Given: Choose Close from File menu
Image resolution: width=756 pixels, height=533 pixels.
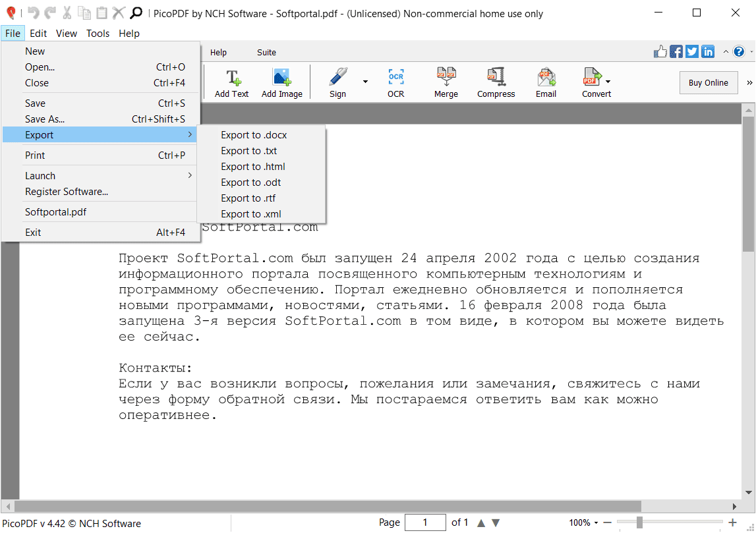Looking at the screenshot, I should point(101,83).
